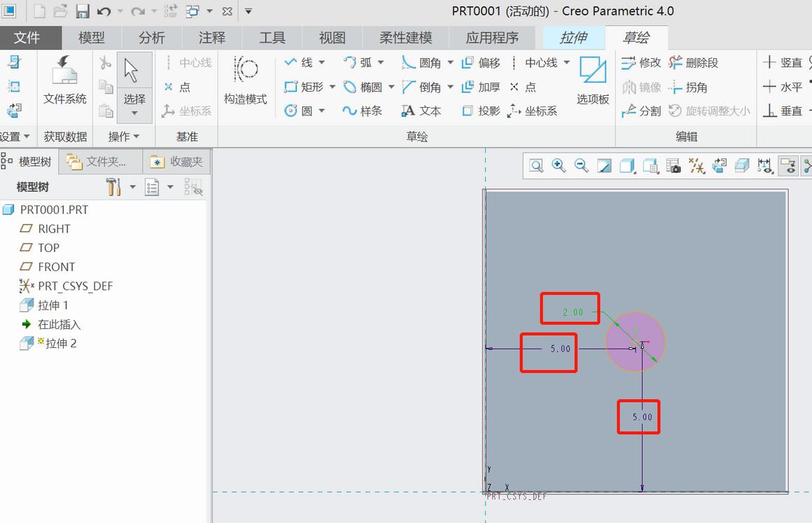Click the Refit view icon
The image size is (812, 523).
tap(535, 166)
